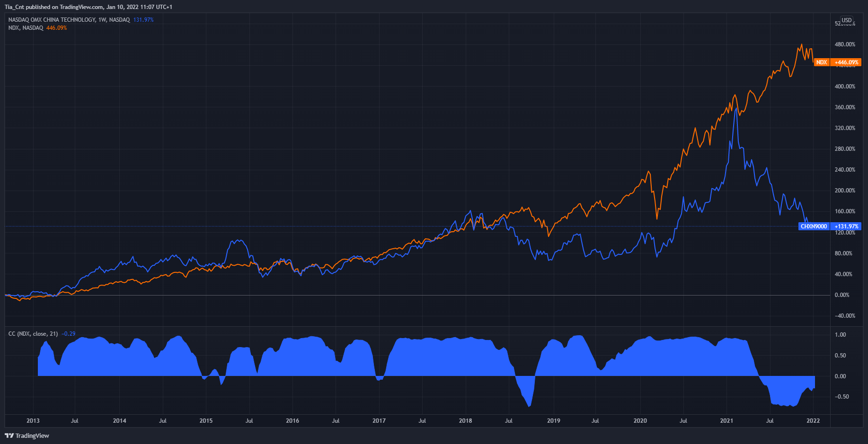Viewport: 868px width, 444px height.
Task: Click the 400.00% price axis label
Action: point(845,87)
